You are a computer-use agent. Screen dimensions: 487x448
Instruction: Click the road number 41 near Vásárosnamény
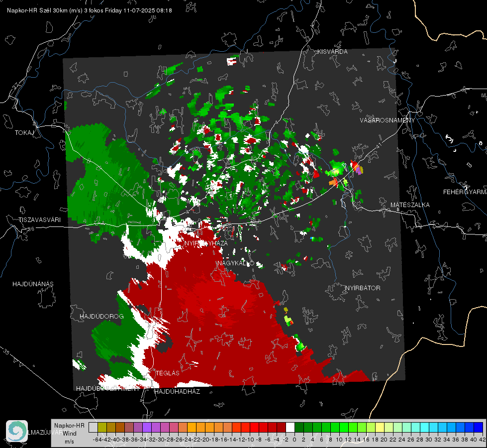(378, 146)
